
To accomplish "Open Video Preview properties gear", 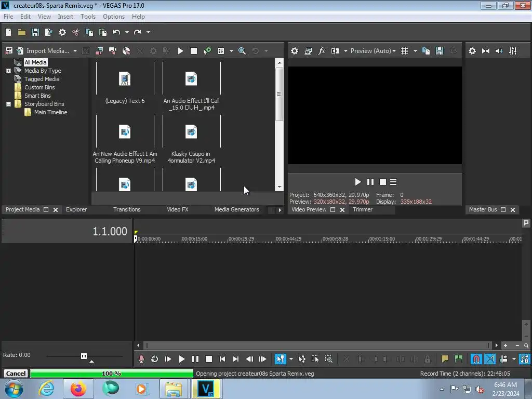I will pyautogui.click(x=295, y=51).
